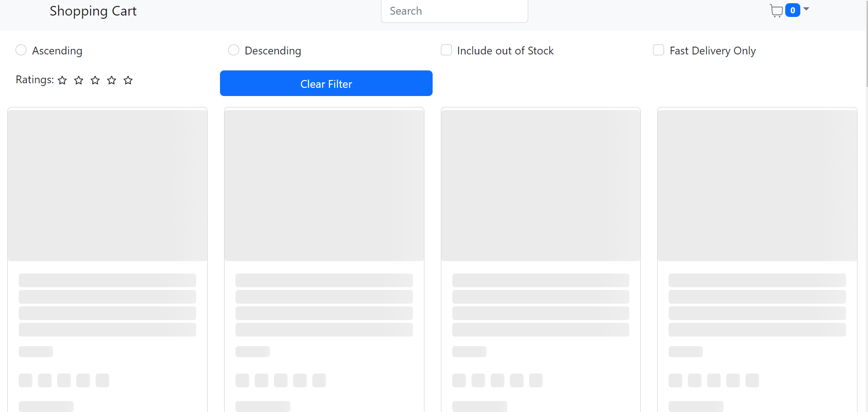Click the third product card image
This screenshot has width=868, height=412.
541,184
